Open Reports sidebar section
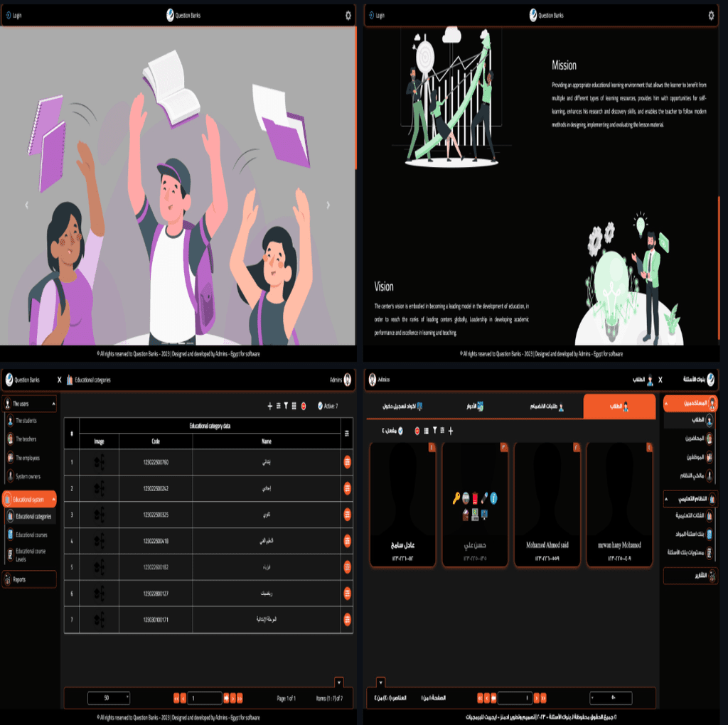Image resolution: width=728 pixels, height=725 pixels. (30, 579)
